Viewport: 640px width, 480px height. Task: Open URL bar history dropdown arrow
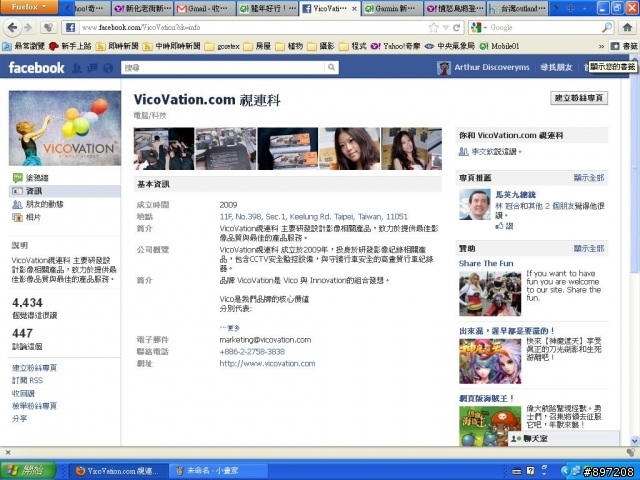(446, 27)
